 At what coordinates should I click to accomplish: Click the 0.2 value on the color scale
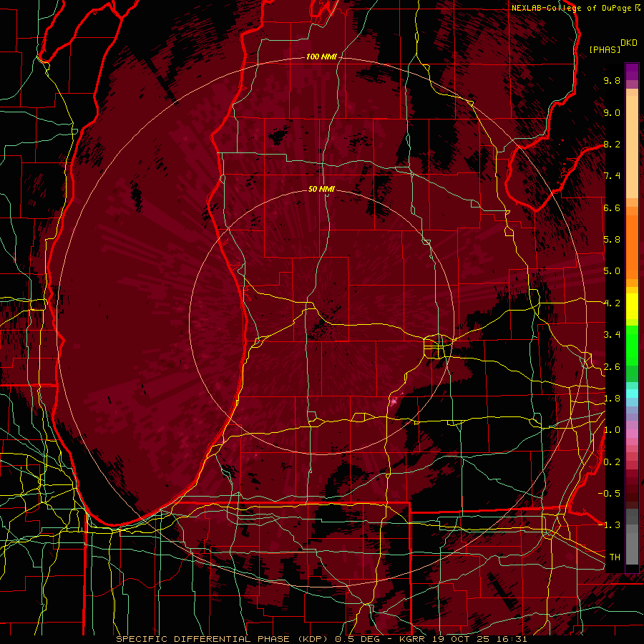click(x=612, y=462)
